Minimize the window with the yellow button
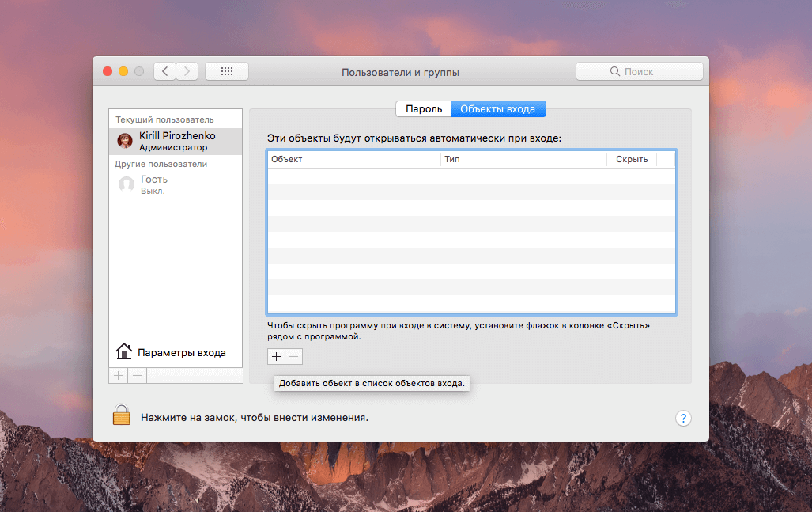 (x=123, y=71)
